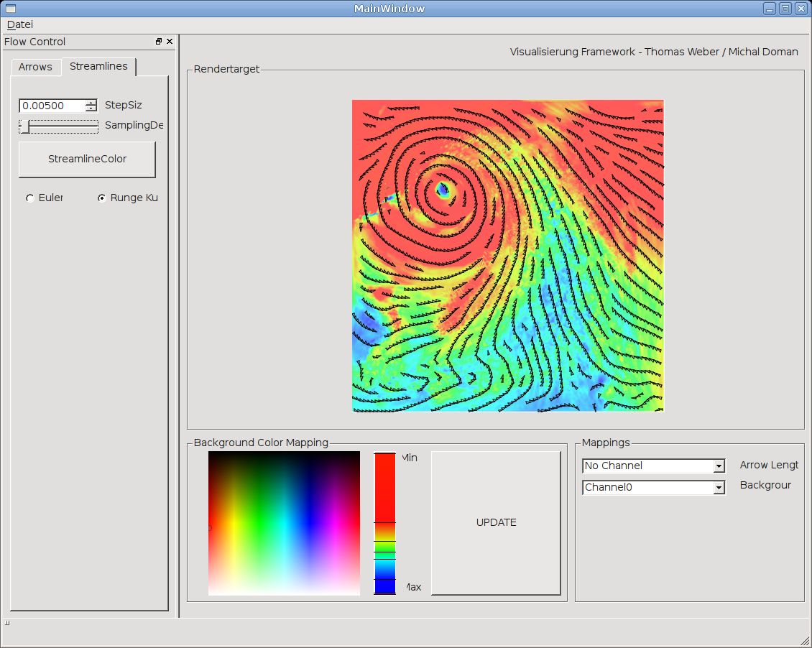Float the Flow Control dock panel

[x=159, y=42]
